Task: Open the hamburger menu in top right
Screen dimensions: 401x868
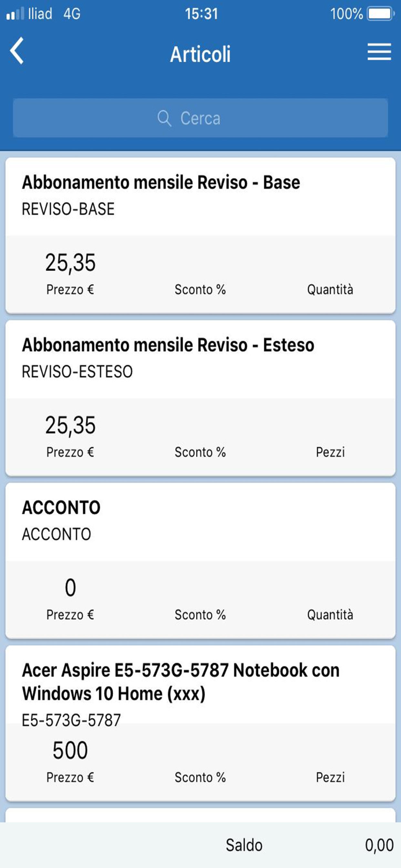Action: (379, 52)
